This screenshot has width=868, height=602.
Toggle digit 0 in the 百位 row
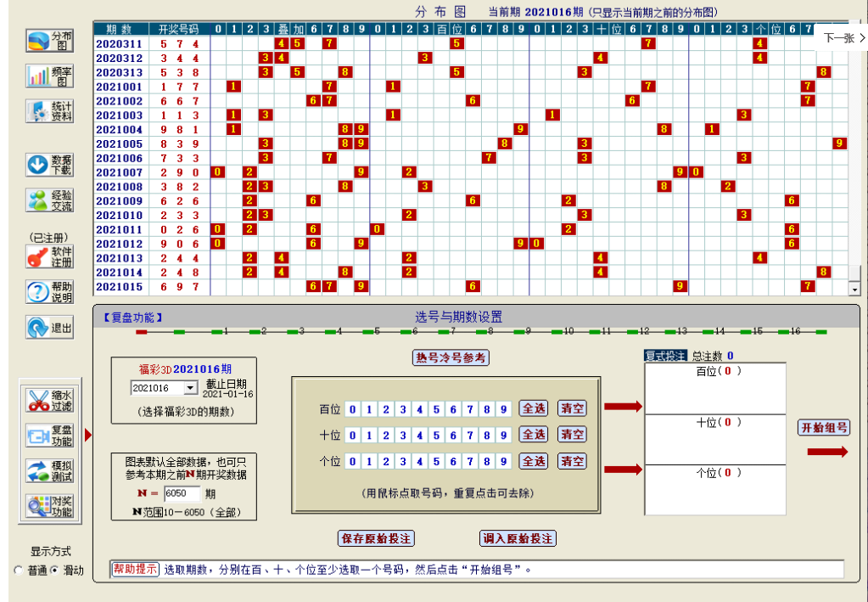point(353,409)
